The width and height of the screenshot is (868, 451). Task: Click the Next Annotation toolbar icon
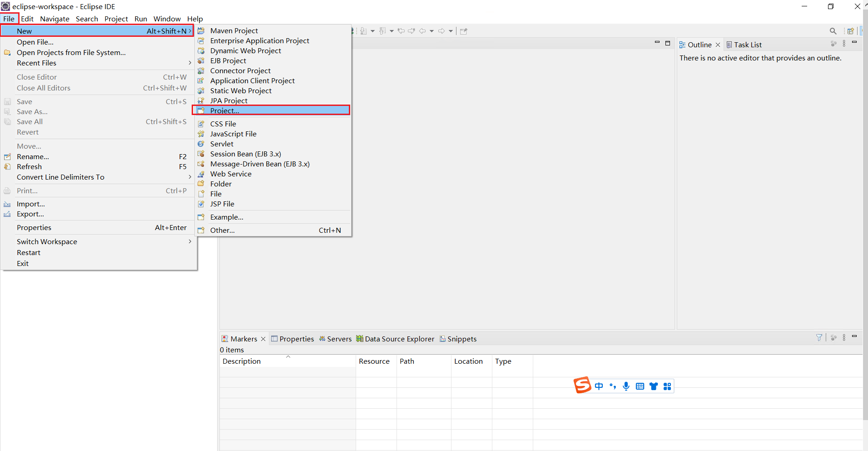click(x=364, y=31)
